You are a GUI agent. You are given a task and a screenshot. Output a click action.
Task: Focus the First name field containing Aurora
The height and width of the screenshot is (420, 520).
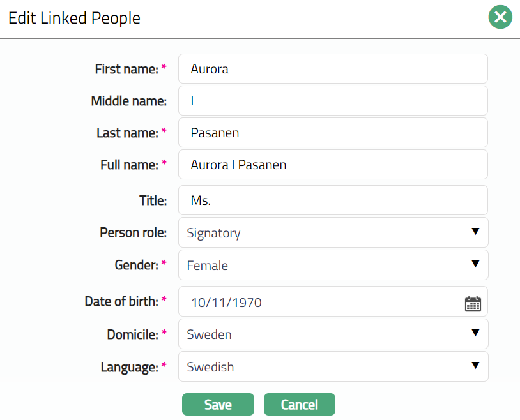tap(332, 69)
